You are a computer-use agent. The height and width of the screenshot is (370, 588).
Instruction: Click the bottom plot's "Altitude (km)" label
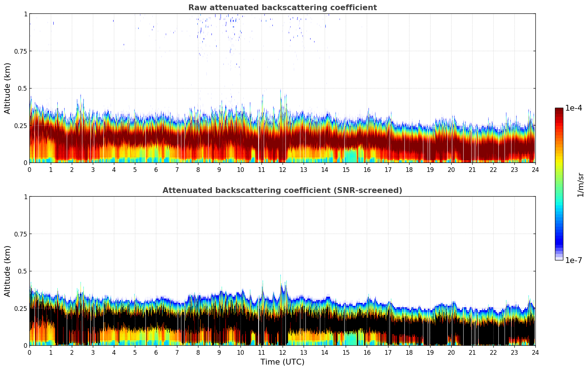pos(8,271)
